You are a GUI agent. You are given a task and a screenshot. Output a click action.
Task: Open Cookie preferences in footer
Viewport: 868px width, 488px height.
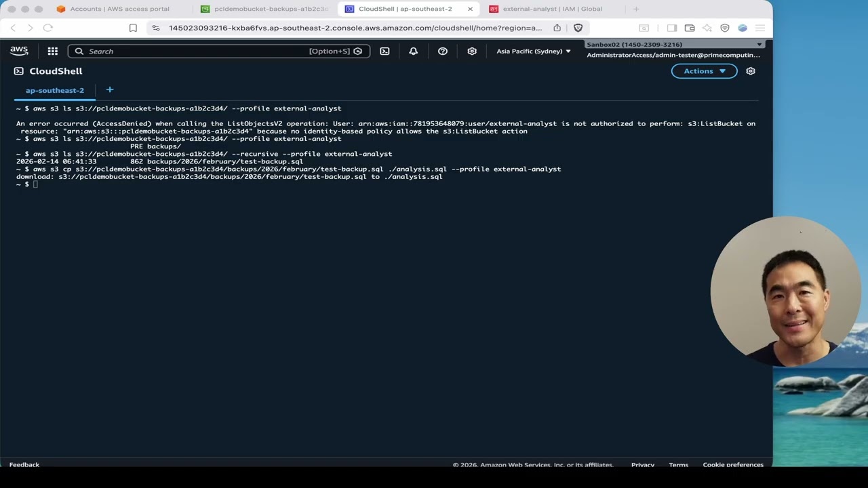pos(733,464)
